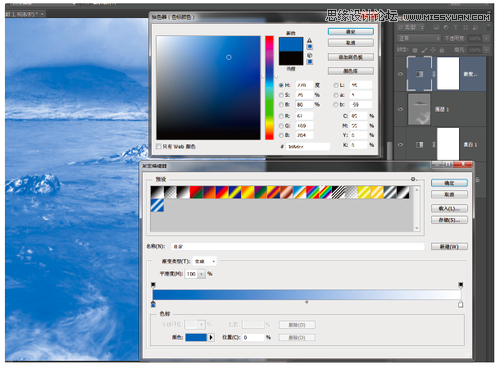The image size is (500, 369).
Task: Click the blue color stop swatch in the stops section
Action: pyautogui.click(x=196, y=337)
